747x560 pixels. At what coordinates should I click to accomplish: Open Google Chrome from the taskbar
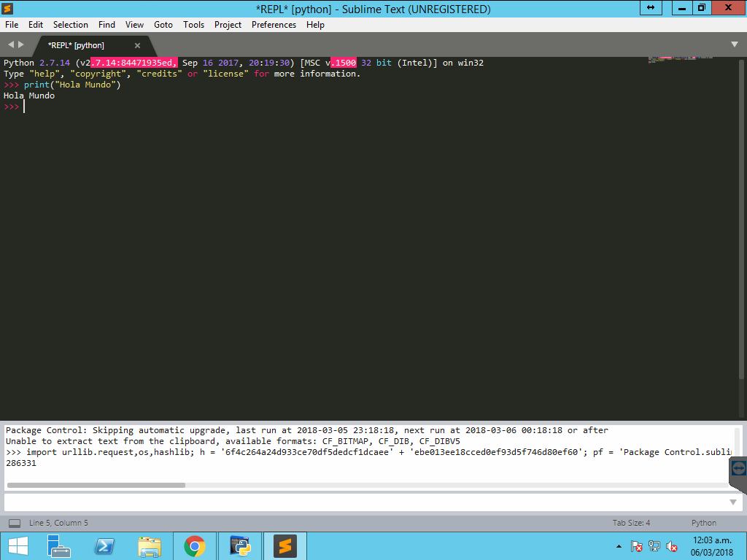pyautogui.click(x=194, y=545)
